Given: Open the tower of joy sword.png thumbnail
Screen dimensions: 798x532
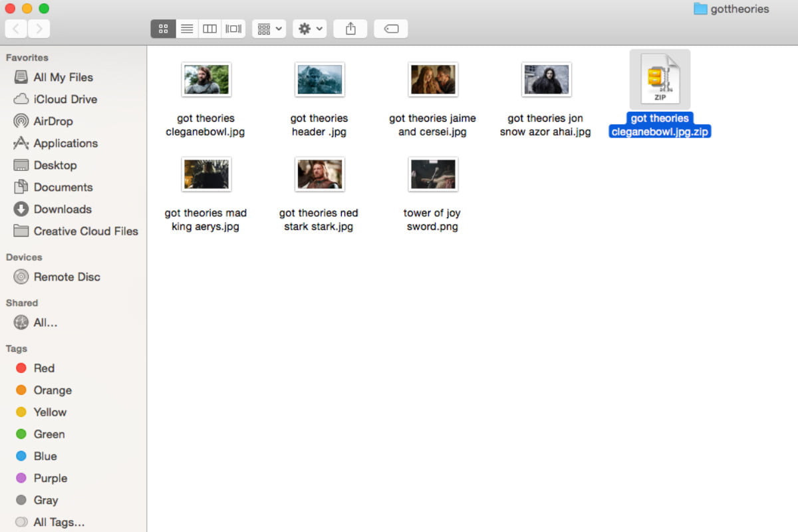Looking at the screenshot, I should pos(433,174).
